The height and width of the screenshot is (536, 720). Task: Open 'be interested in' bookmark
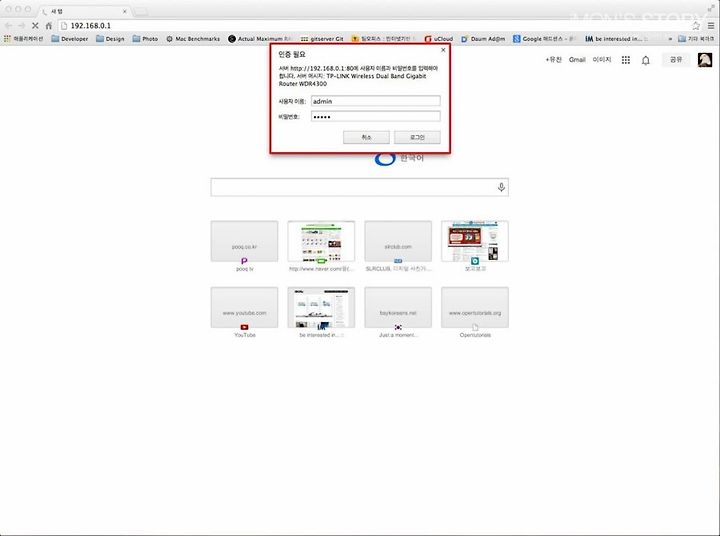coord(616,39)
